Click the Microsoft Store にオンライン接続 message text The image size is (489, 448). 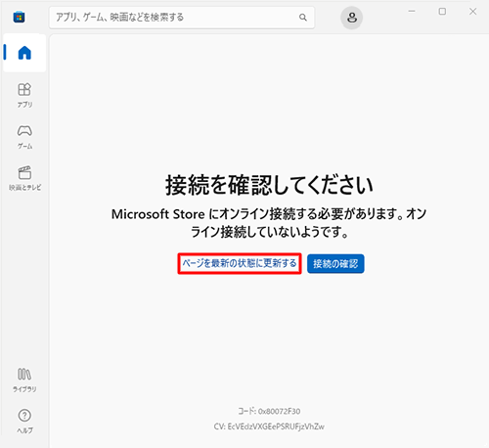(269, 223)
